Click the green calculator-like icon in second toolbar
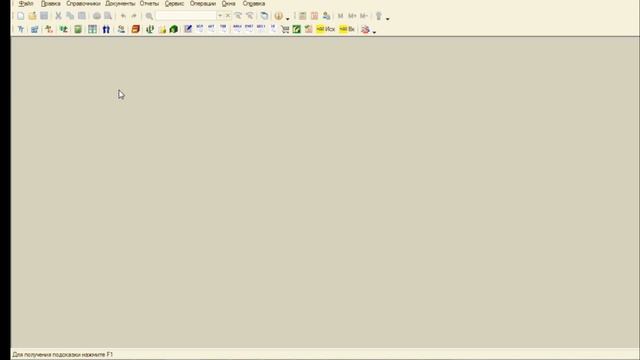This screenshot has height=360, width=640. tap(78, 29)
